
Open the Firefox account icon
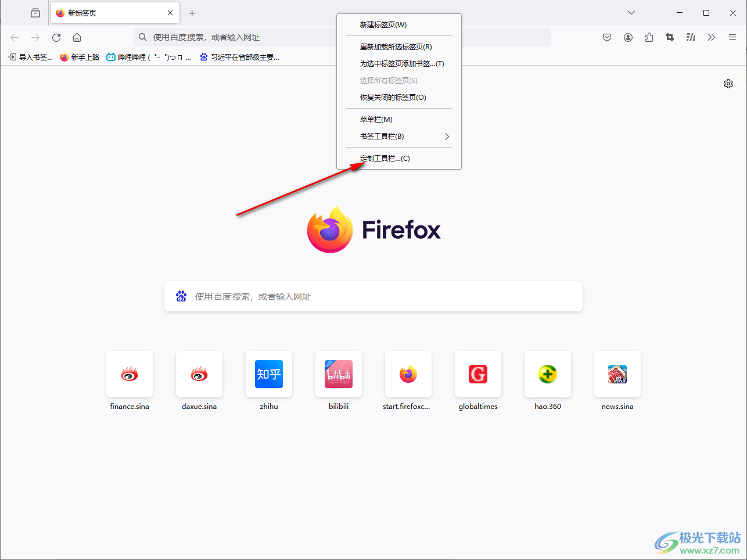point(628,37)
